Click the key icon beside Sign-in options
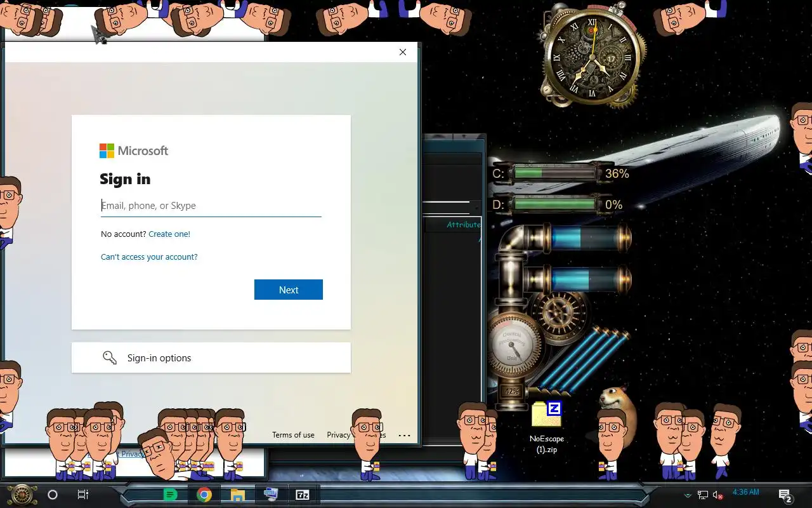The image size is (812, 508). (x=110, y=358)
